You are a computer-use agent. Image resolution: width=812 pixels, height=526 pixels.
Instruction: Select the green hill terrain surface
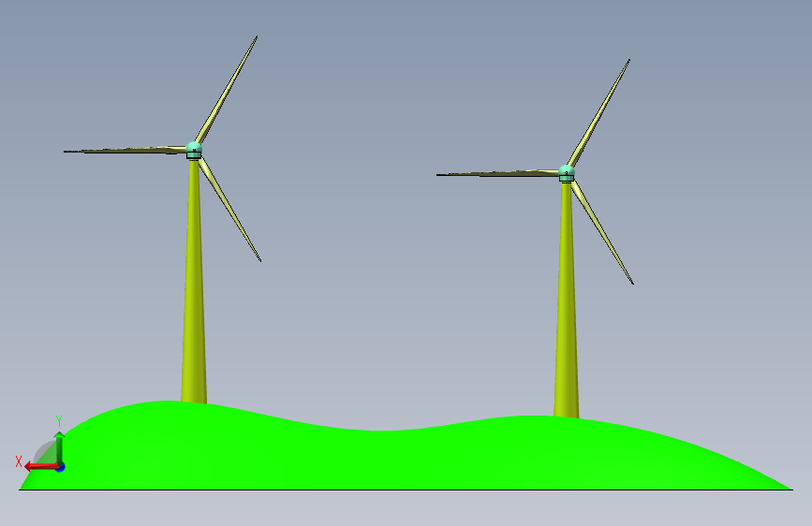click(404, 456)
